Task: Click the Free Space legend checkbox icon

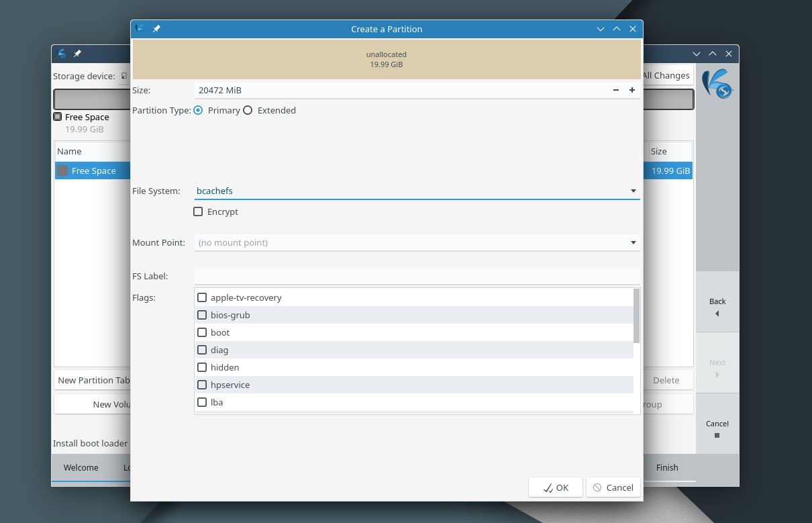Action: click(x=58, y=117)
